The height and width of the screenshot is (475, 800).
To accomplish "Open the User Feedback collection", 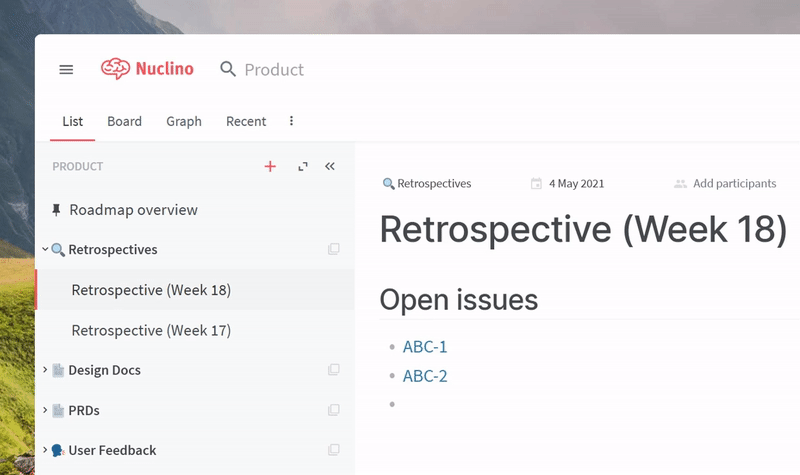I will point(112,450).
